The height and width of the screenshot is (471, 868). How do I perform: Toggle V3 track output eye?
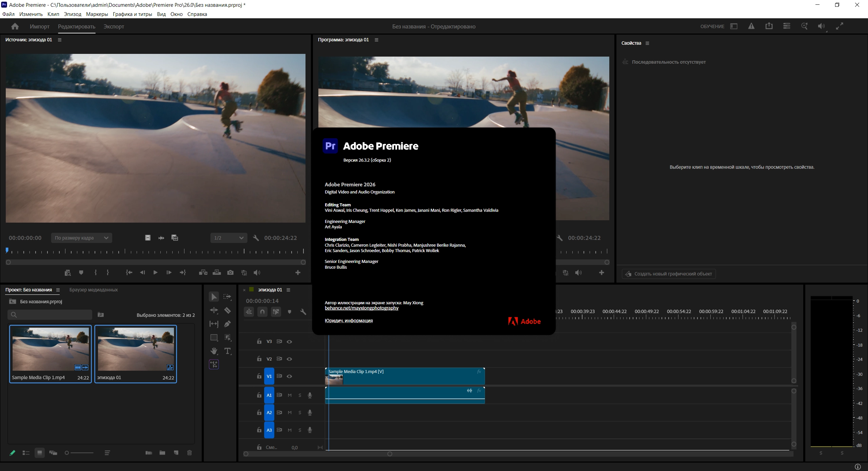(289, 342)
